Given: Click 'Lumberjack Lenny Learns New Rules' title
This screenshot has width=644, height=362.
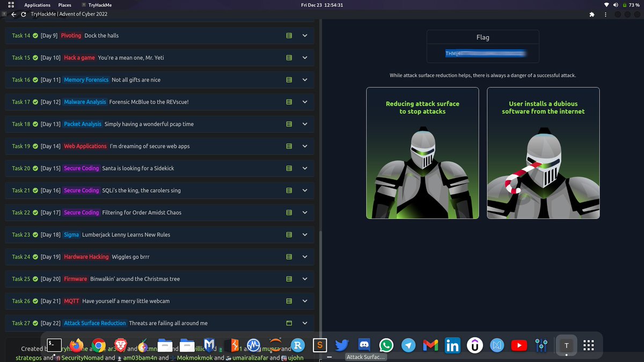Looking at the screenshot, I should pyautogui.click(x=126, y=235).
